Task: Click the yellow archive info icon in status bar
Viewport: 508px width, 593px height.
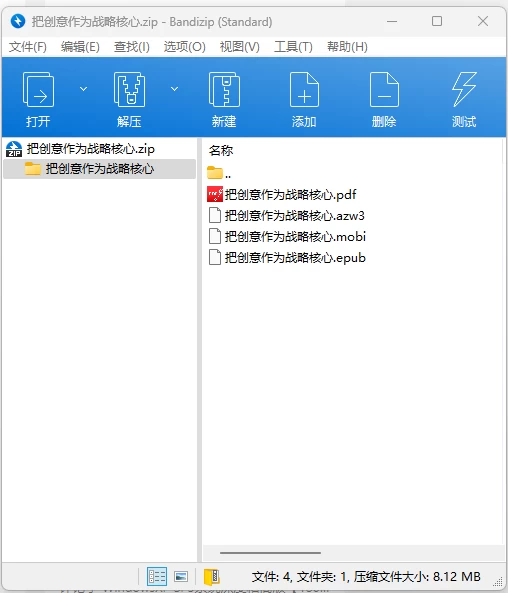Action: (212, 577)
